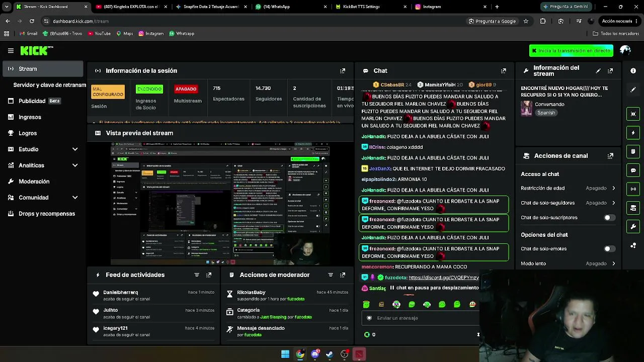Toggle the chat bubble widget in right rail
This screenshot has width=644, height=362.
(x=633, y=170)
